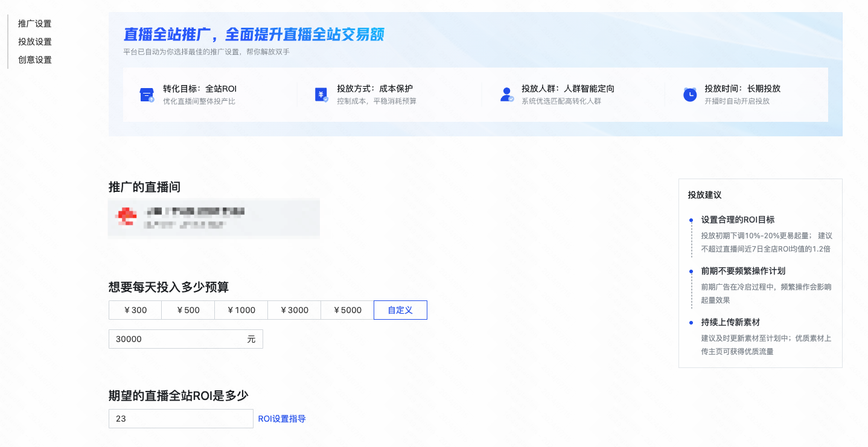Click the ROI value field showing 23
This screenshot has height=447, width=868.
coord(180,418)
